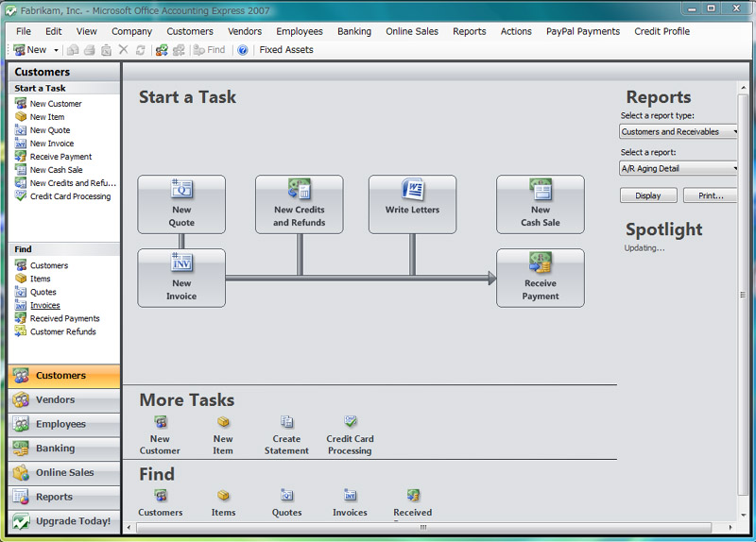Click New Item icon under More Tasks
The width and height of the screenshot is (756, 542).
click(223, 435)
